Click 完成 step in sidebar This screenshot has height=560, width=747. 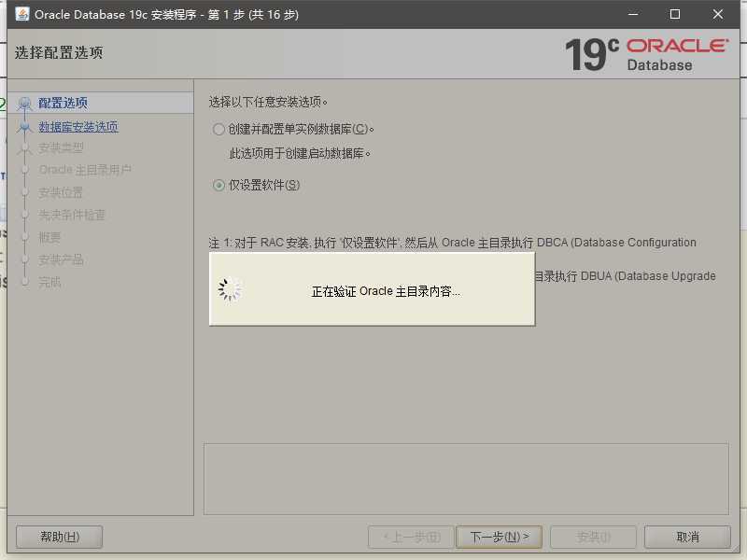pos(49,282)
